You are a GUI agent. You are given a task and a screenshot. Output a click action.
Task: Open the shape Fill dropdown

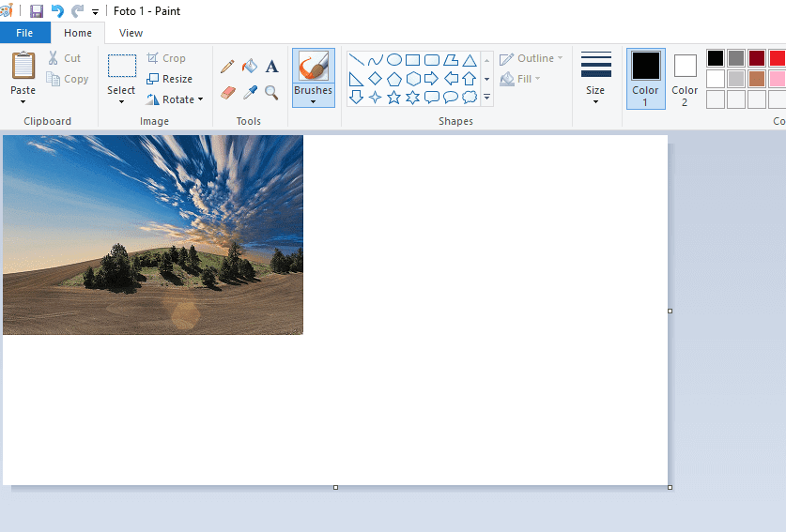click(521, 79)
